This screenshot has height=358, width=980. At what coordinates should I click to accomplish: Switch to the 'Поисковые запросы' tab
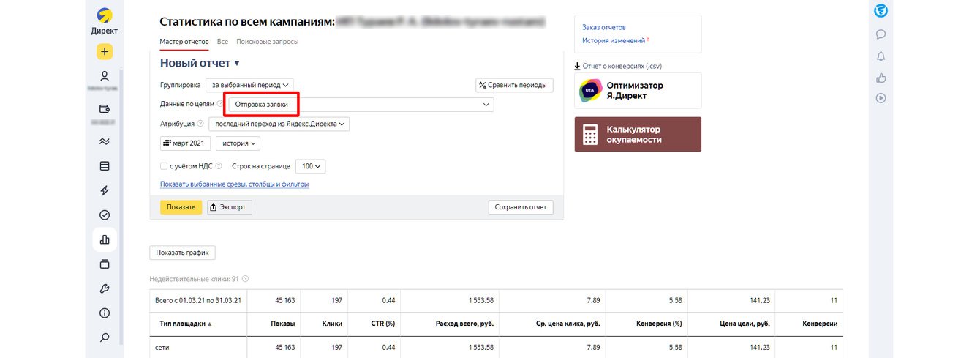click(267, 42)
